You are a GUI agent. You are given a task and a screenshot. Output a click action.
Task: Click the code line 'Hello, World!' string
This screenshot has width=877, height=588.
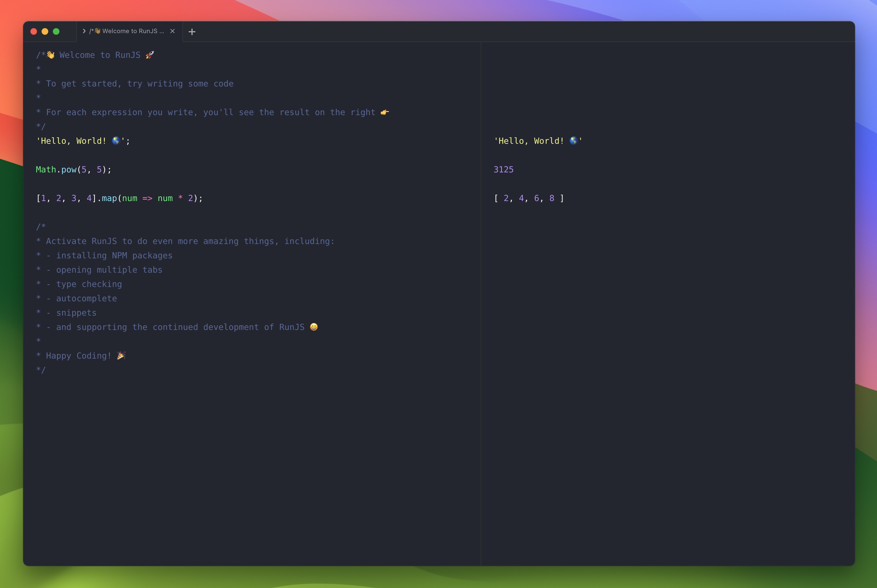click(83, 141)
